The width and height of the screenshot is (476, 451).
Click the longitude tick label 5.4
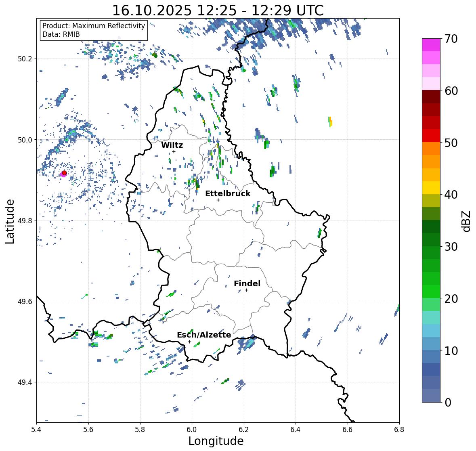click(x=36, y=430)
